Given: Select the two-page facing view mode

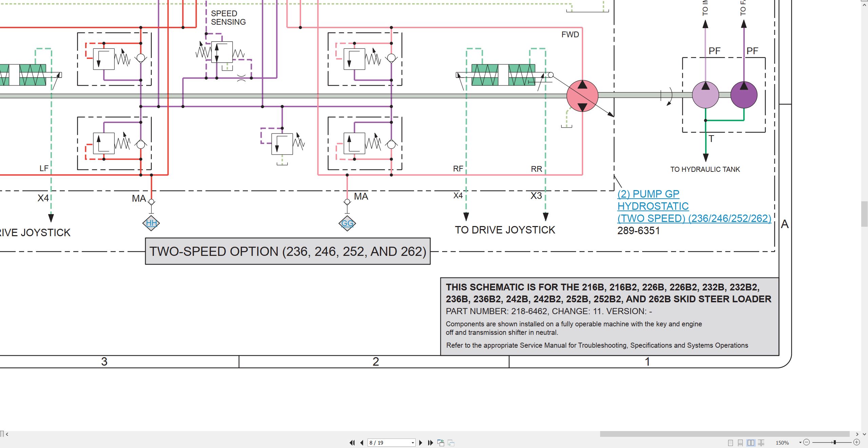Looking at the screenshot, I should [x=751, y=443].
